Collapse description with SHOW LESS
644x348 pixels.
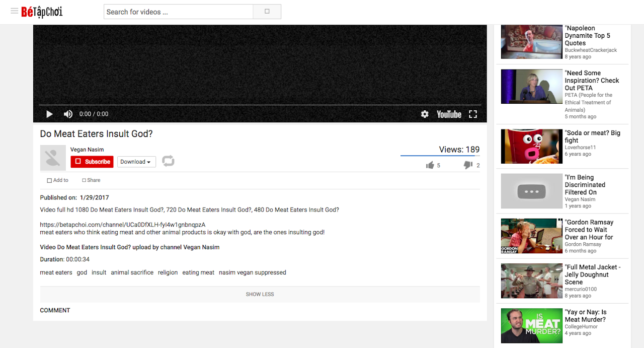click(x=260, y=294)
